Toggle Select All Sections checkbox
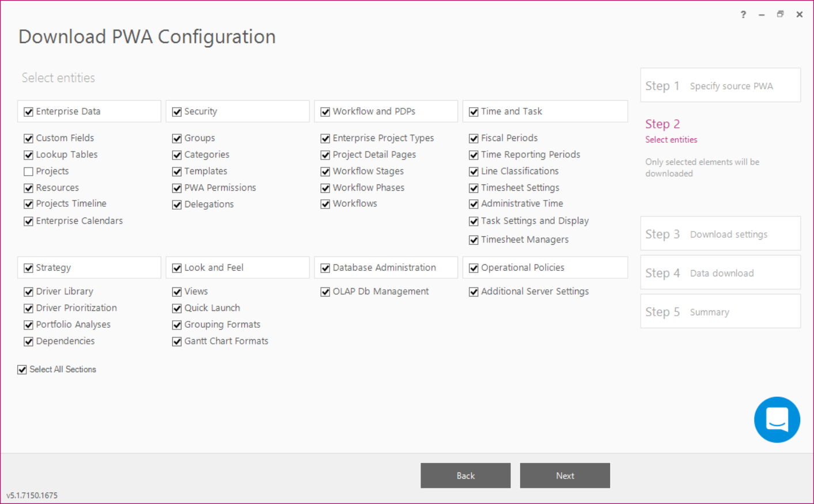 pos(22,370)
